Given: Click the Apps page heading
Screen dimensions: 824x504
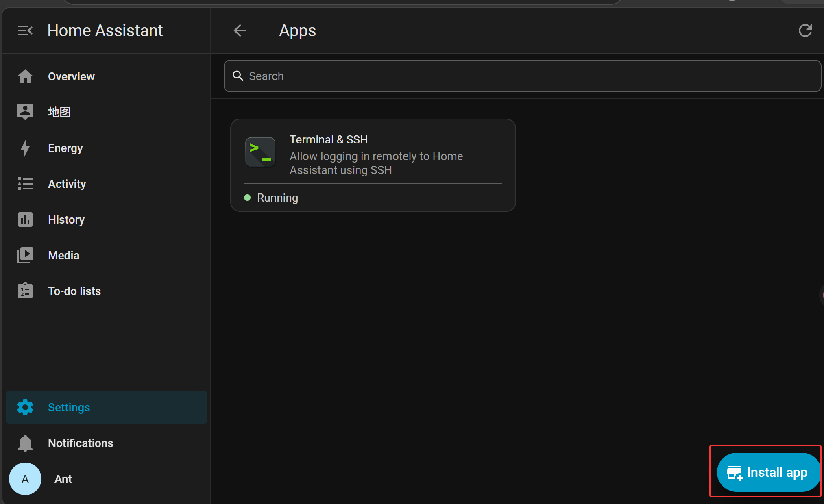Looking at the screenshot, I should click(297, 31).
